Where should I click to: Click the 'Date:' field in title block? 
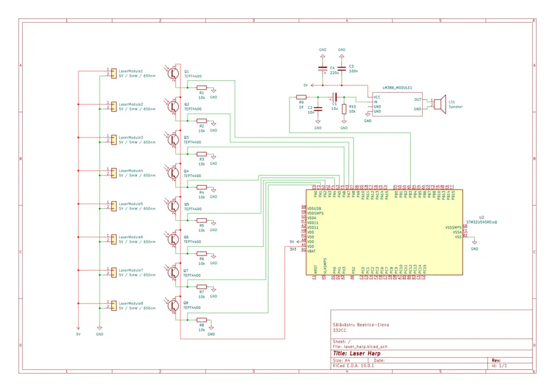379,361
